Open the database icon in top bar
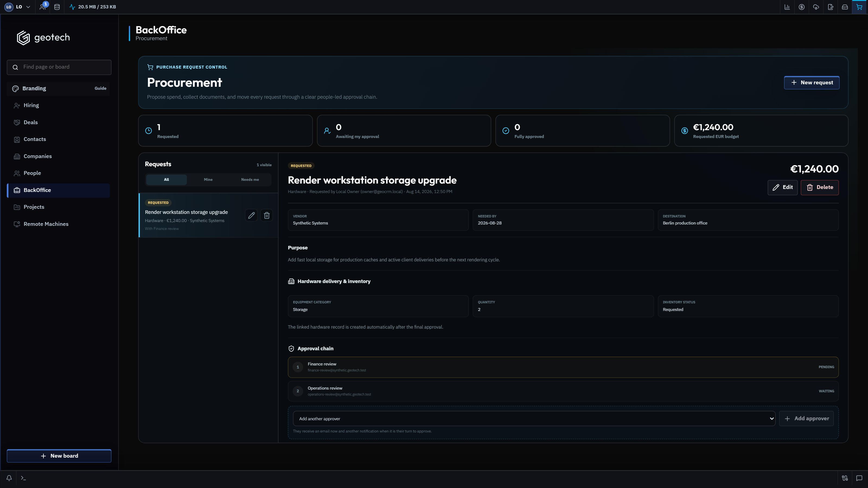Image resolution: width=868 pixels, height=488 pixels. (x=57, y=7)
